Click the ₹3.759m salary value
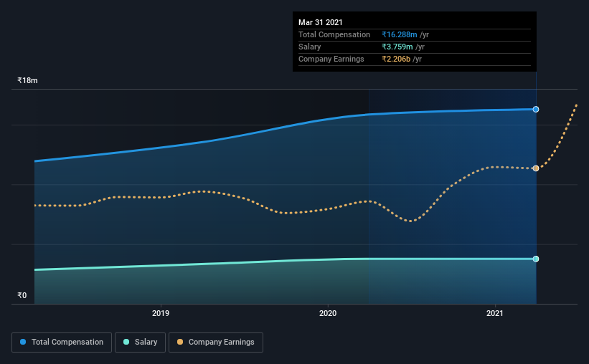This screenshot has height=364, width=589. (x=397, y=47)
